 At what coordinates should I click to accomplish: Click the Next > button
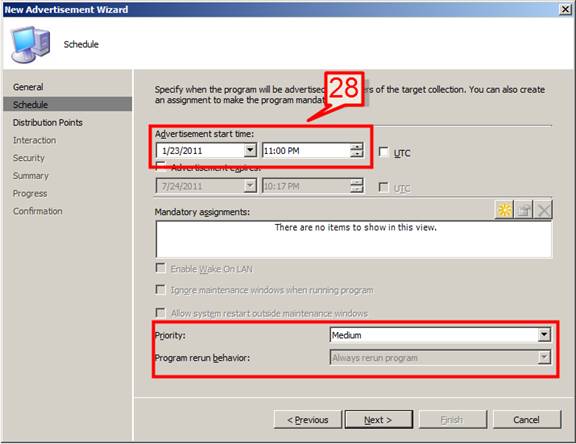(x=379, y=420)
